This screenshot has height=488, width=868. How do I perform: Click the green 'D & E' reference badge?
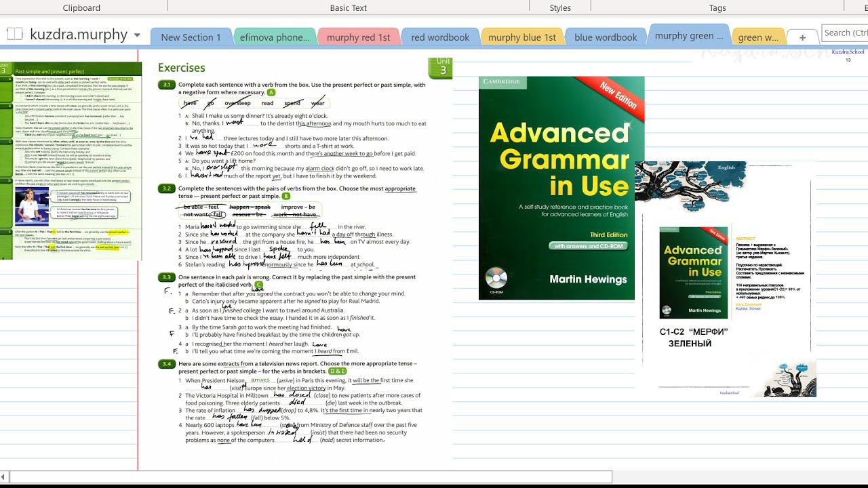[x=337, y=371]
